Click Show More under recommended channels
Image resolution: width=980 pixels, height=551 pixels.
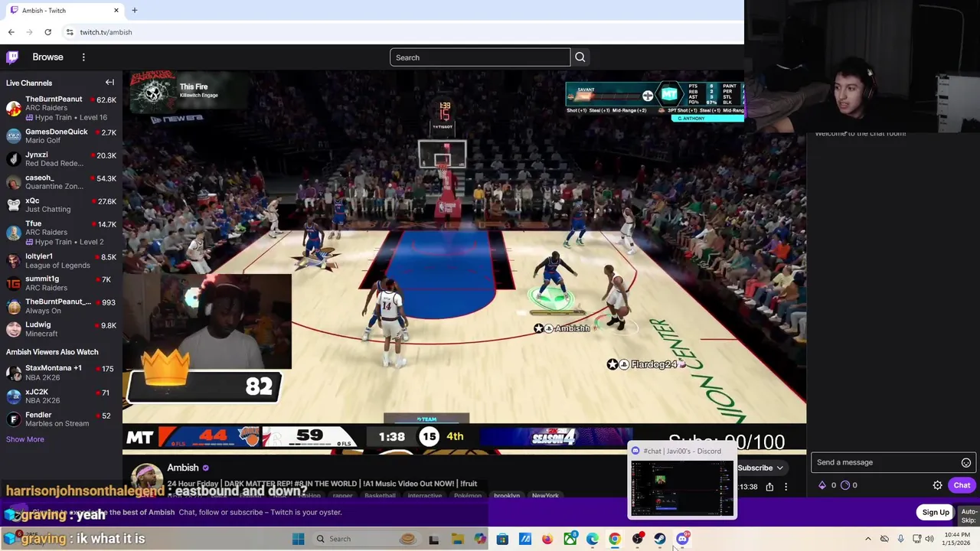[x=25, y=439]
